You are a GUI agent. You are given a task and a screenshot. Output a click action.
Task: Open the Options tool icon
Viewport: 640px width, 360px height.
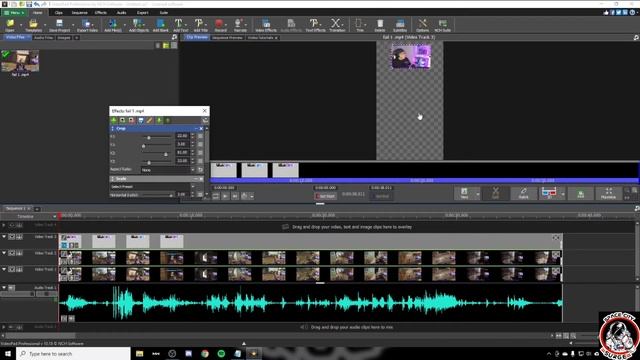[422, 25]
